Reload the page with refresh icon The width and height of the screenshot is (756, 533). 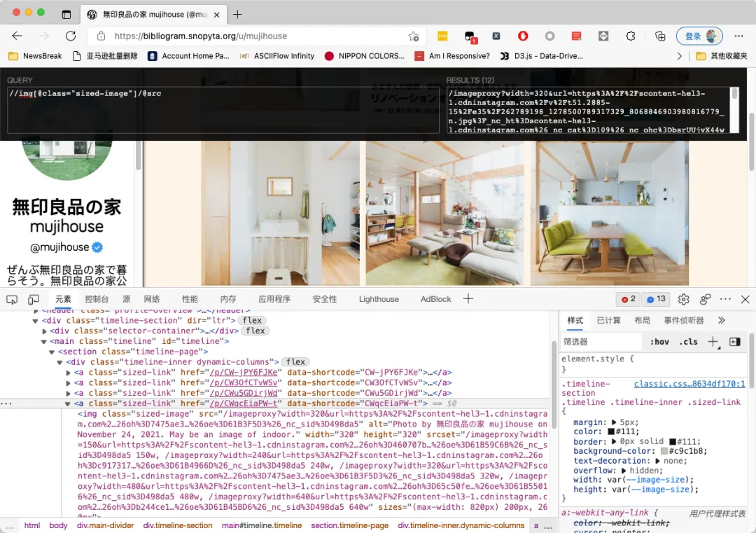(71, 36)
